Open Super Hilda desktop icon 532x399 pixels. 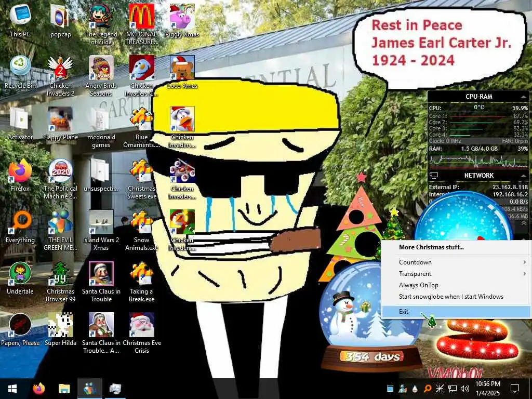[x=60, y=329]
